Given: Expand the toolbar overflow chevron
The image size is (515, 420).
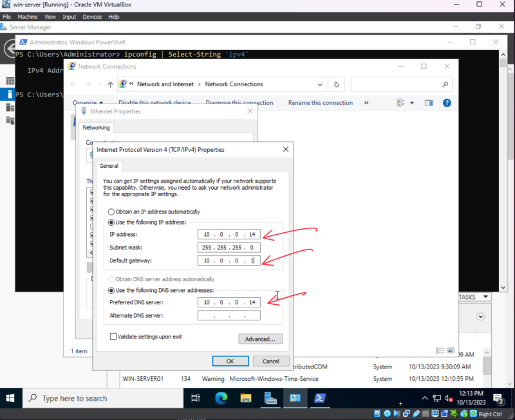Looking at the screenshot, I should coord(366,102).
